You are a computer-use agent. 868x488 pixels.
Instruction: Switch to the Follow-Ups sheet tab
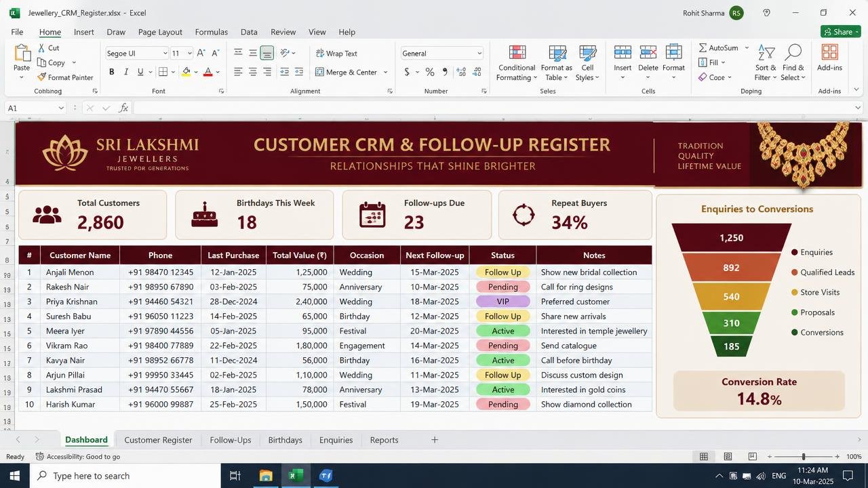(x=231, y=440)
